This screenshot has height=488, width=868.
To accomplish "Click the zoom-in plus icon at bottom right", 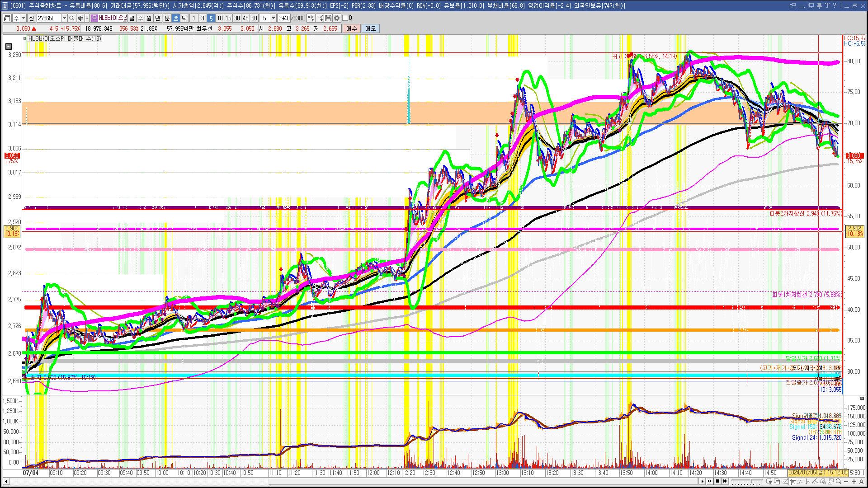I will pyautogui.click(x=854, y=482).
